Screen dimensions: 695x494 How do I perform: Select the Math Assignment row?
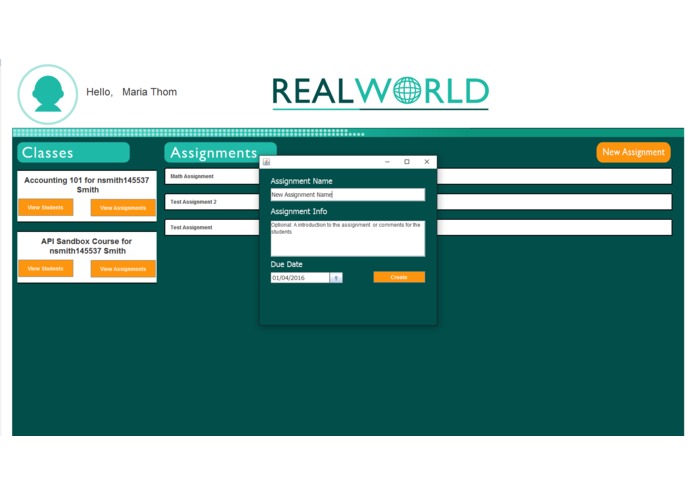(x=212, y=176)
